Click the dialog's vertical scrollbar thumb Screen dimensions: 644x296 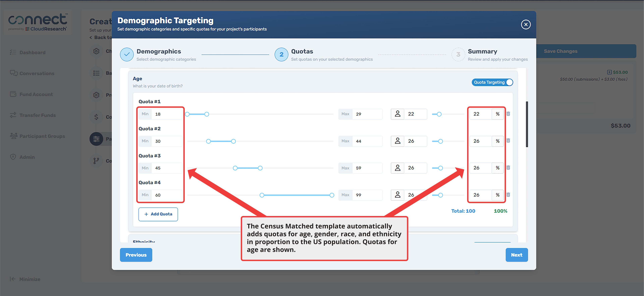coord(527,124)
